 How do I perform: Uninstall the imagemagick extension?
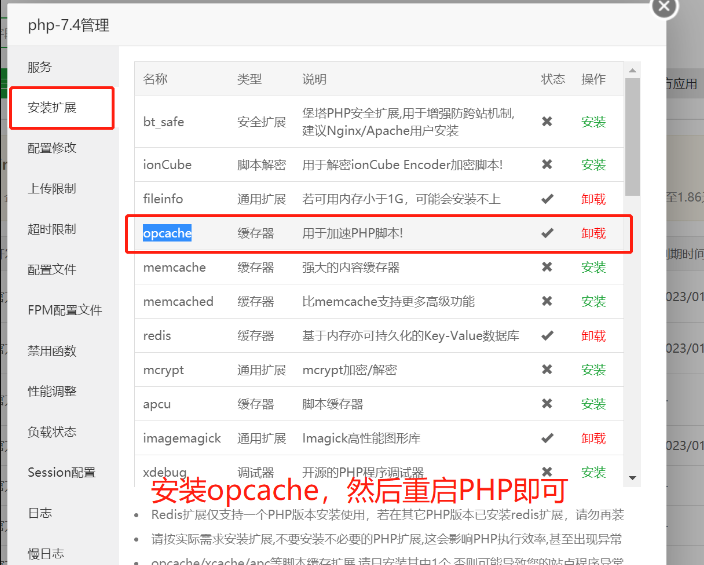594,438
